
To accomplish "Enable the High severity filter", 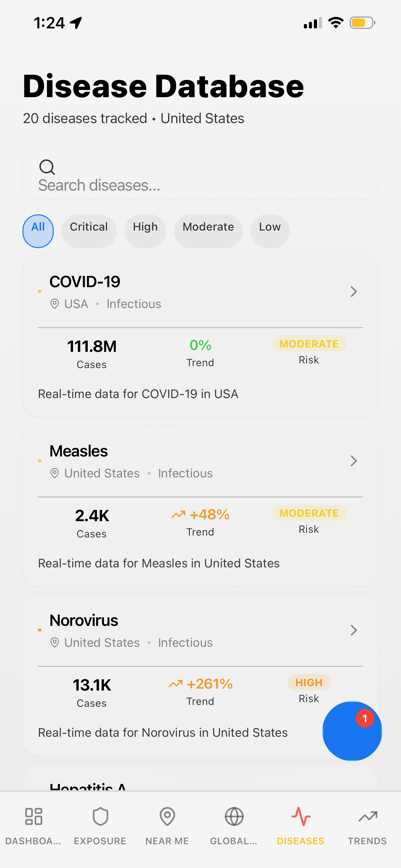I will coord(145,231).
